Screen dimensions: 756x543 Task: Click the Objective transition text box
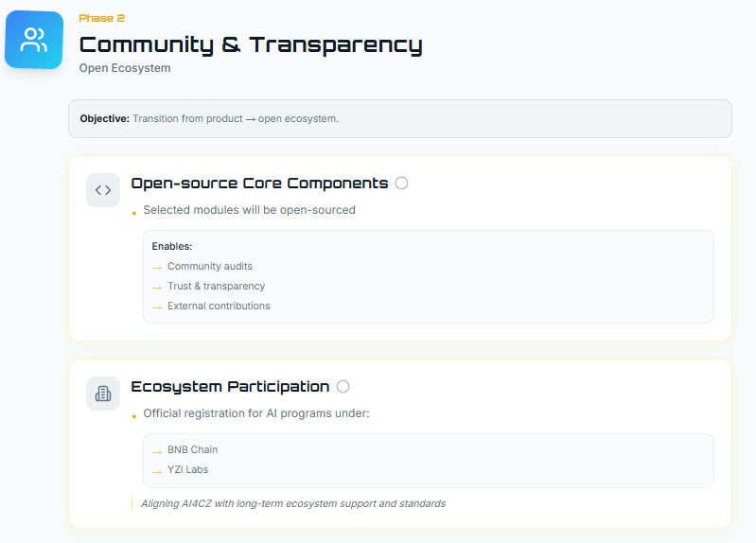point(400,118)
